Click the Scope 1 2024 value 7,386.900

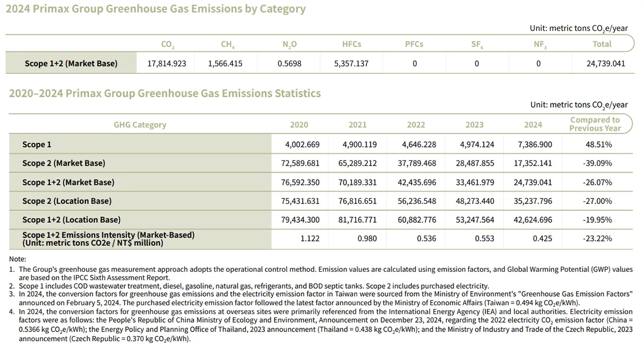pos(533,145)
